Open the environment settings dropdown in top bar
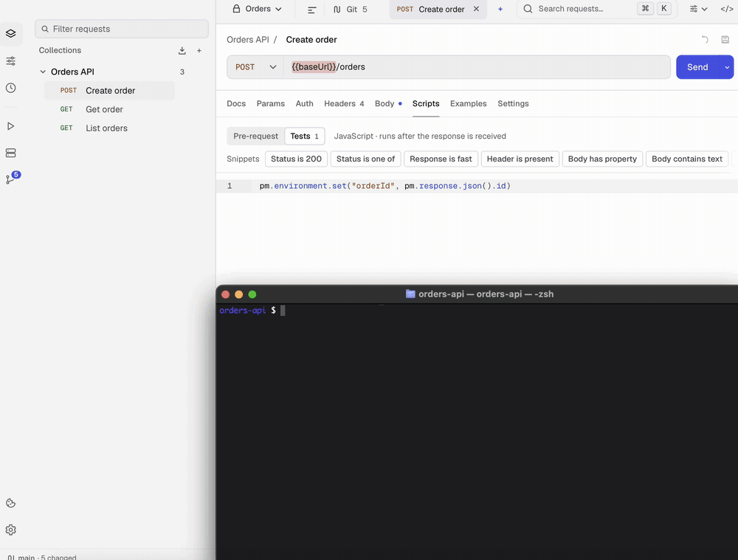Image resolution: width=738 pixels, height=560 pixels. (x=698, y=9)
